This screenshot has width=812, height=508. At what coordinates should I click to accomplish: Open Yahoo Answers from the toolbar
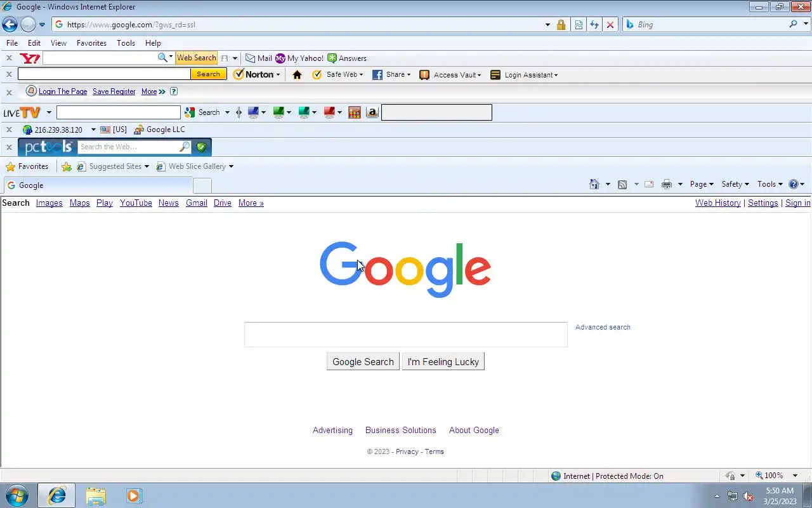click(x=347, y=58)
